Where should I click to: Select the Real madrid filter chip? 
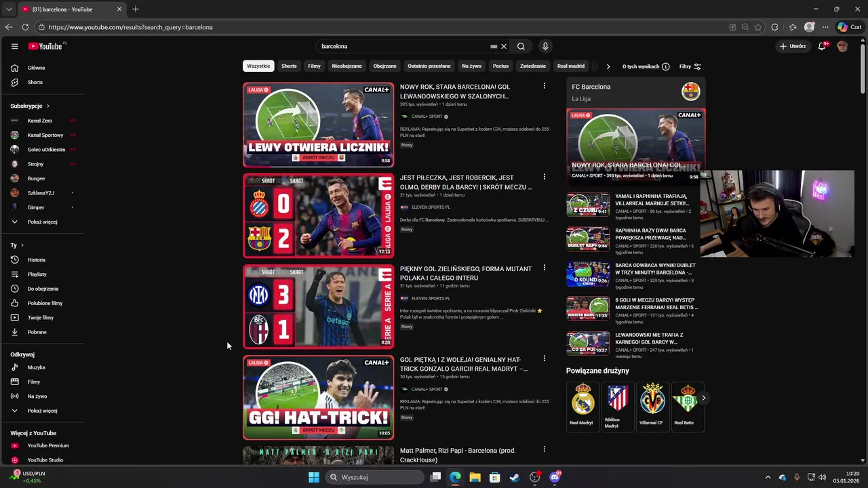click(x=570, y=66)
